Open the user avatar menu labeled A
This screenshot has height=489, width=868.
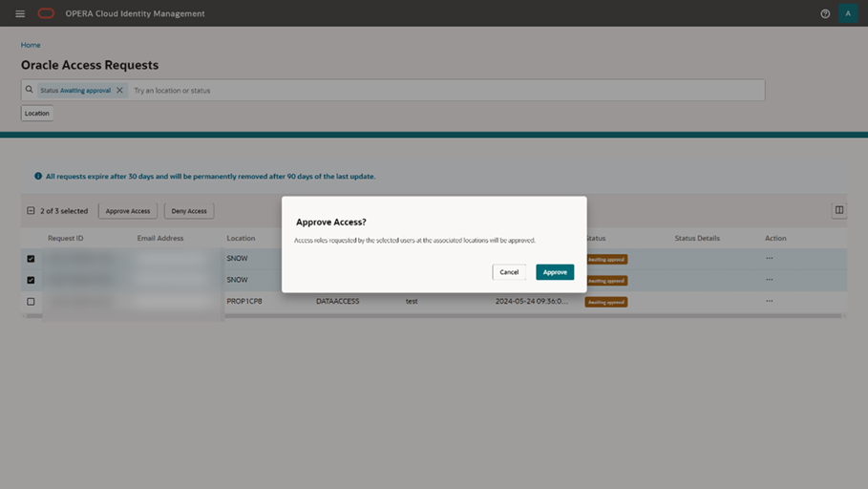point(848,13)
